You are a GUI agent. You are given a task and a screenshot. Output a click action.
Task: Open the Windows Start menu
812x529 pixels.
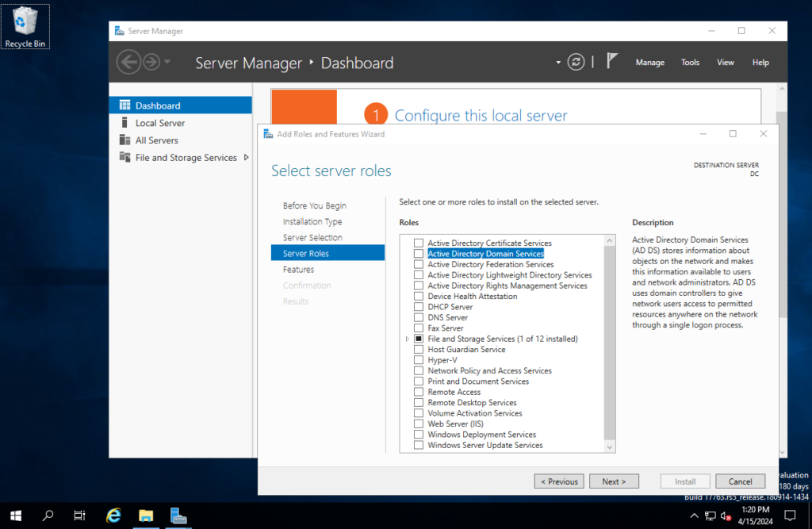(16, 516)
